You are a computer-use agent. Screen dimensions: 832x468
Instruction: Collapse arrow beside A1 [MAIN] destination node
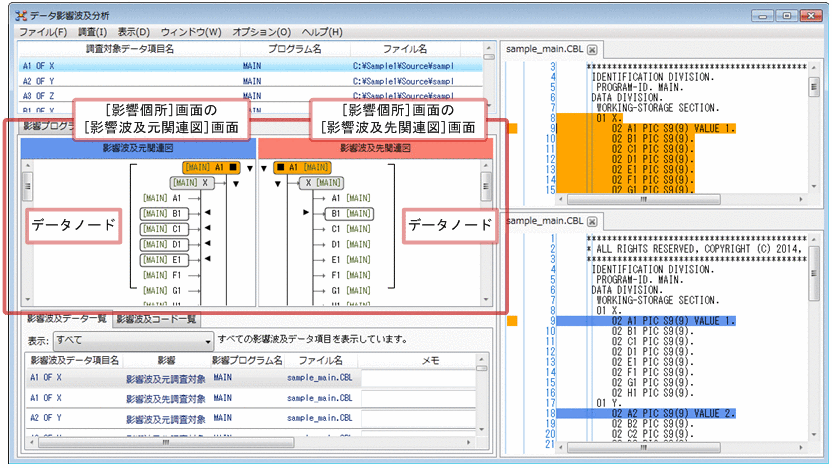coord(264,169)
